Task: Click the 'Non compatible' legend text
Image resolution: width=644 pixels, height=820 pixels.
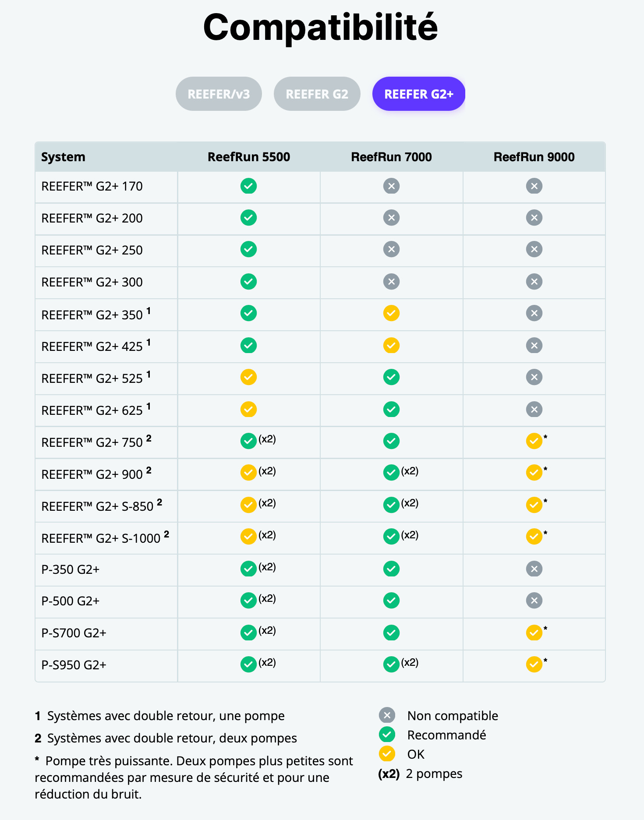Action: tap(453, 716)
